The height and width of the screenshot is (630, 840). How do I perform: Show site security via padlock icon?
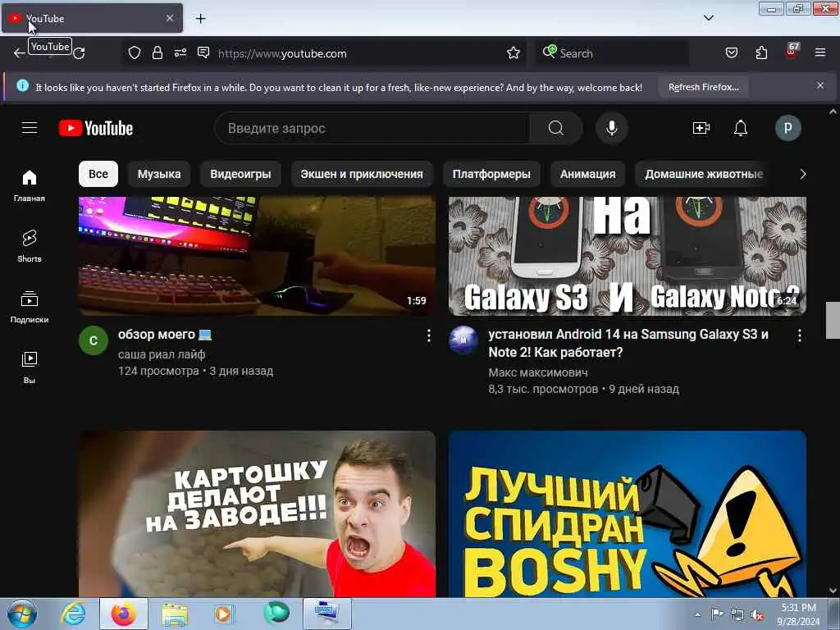click(157, 52)
